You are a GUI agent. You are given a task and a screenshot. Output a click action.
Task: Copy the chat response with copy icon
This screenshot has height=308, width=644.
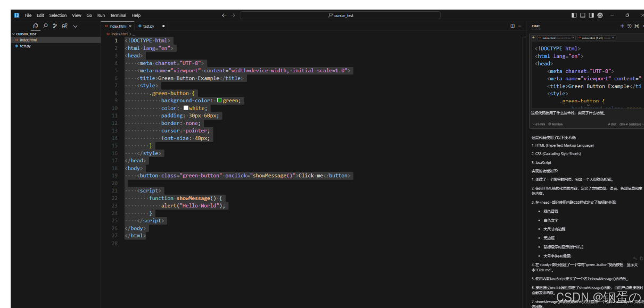pyautogui.click(x=641, y=259)
